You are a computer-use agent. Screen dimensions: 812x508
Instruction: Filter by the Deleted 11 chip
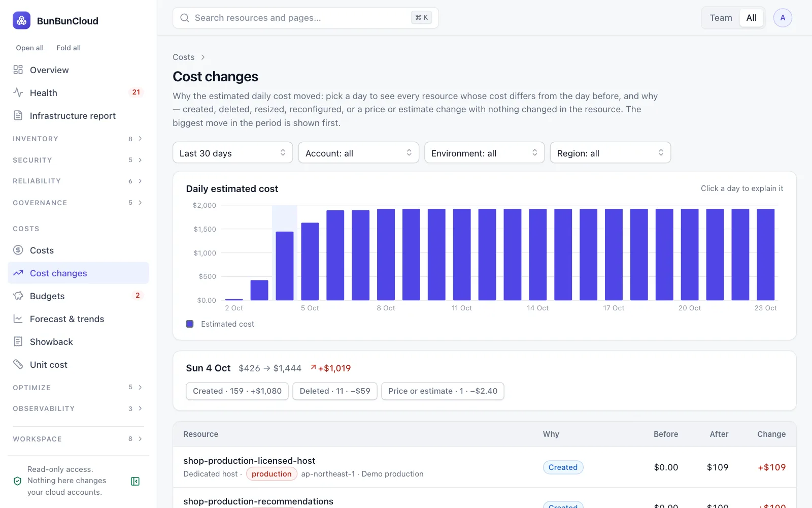coord(335,391)
